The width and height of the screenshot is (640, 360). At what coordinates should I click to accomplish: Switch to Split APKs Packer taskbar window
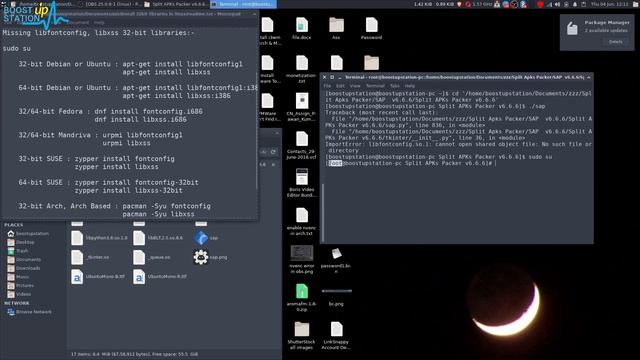point(176,4)
